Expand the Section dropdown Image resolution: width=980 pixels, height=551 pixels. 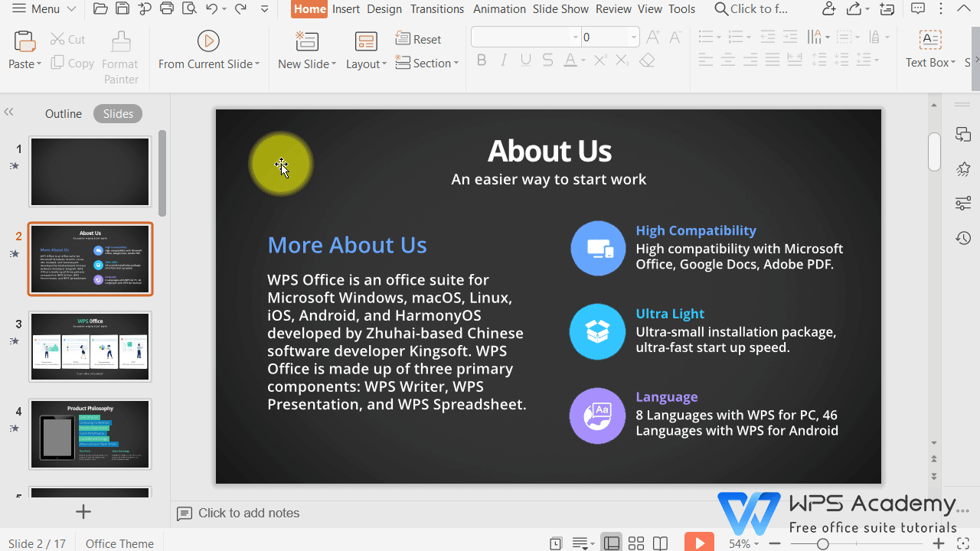pos(456,64)
